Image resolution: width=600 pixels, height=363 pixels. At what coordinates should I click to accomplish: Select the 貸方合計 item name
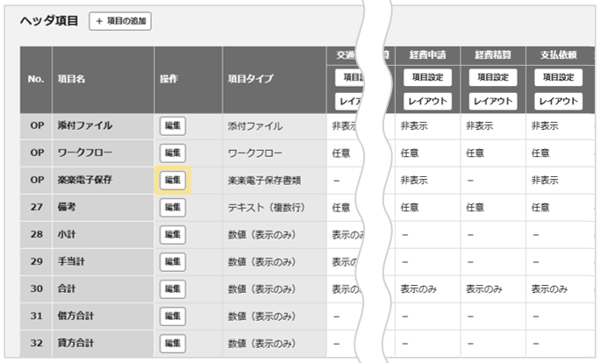tap(75, 343)
